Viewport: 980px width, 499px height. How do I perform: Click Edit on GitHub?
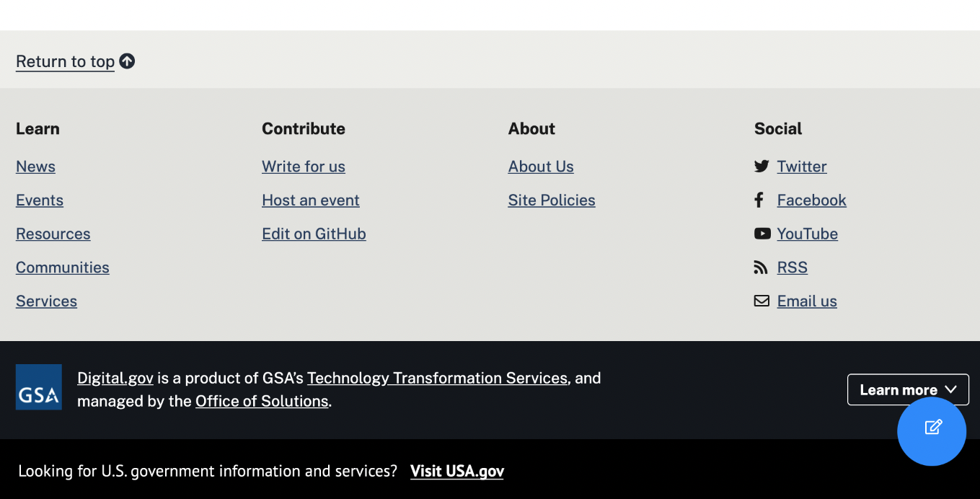[314, 234]
